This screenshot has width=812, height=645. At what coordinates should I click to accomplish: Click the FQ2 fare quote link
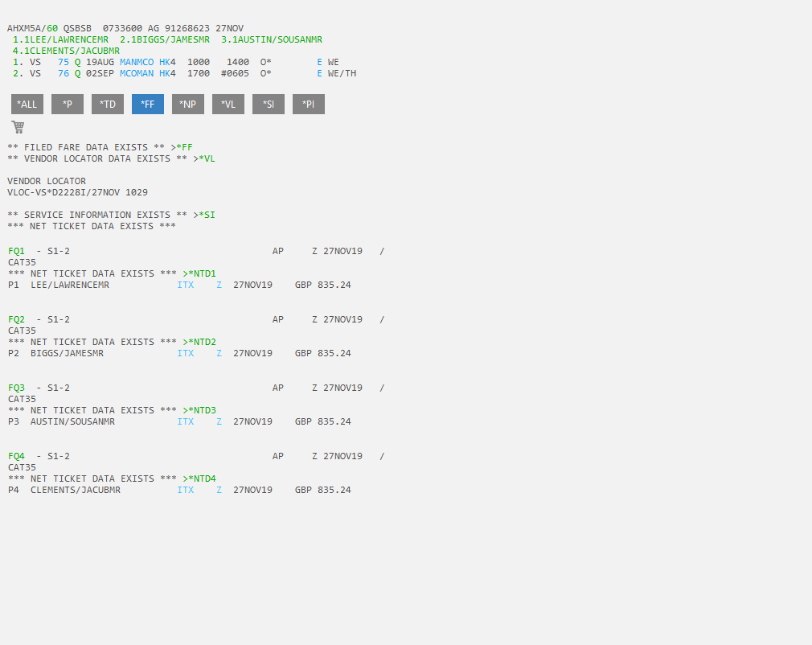click(x=16, y=319)
